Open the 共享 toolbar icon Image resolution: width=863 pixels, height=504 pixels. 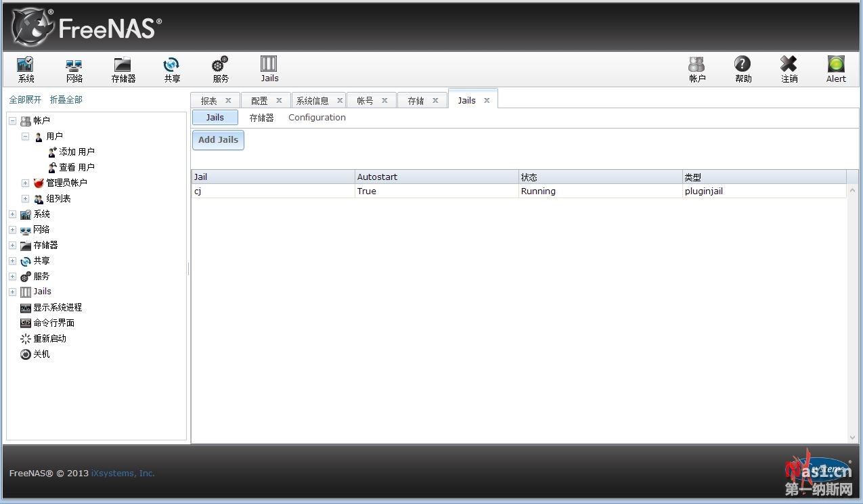pyautogui.click(x=172, y=70)
